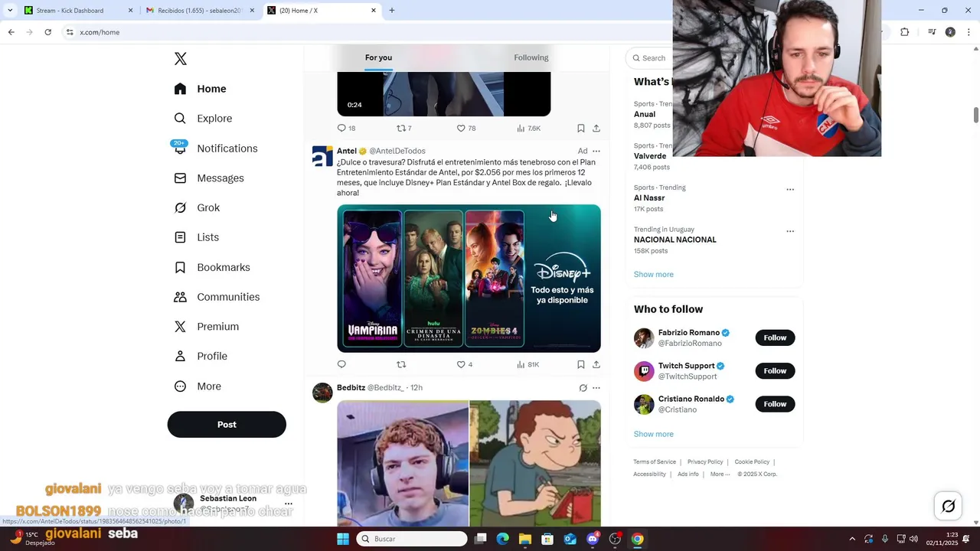
Task: Open the Privacy Policy link
Action: pyautogui.click(x=705, y=462)
